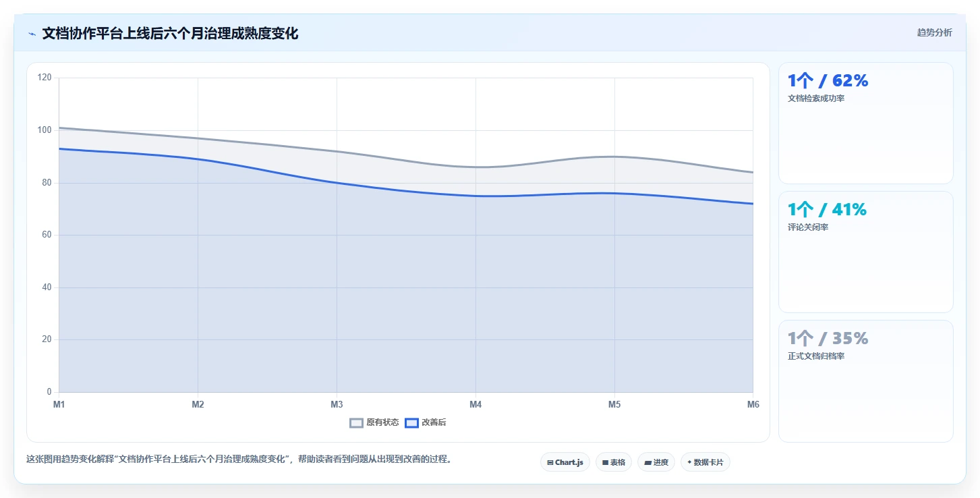Image resolution: width=980 pixels, height=498 pixels.
Task: Click the M3 x-axis label
Action: (337, 404)
